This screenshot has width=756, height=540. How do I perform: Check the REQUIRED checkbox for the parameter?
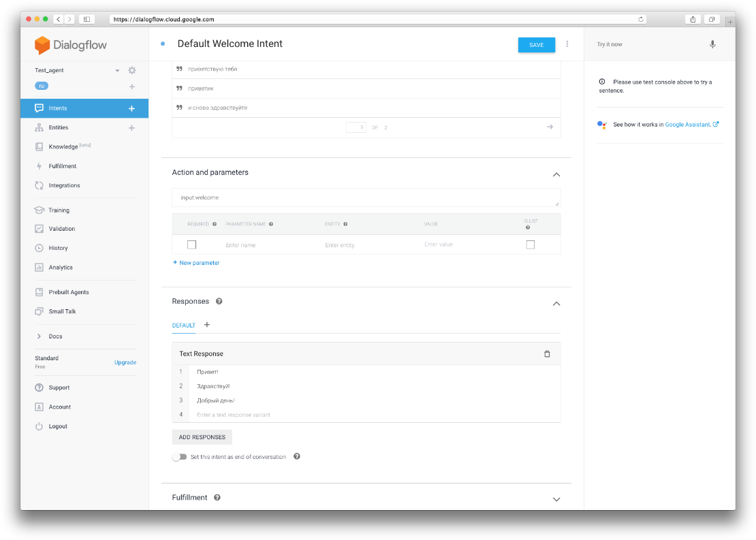tap(191, 244)
